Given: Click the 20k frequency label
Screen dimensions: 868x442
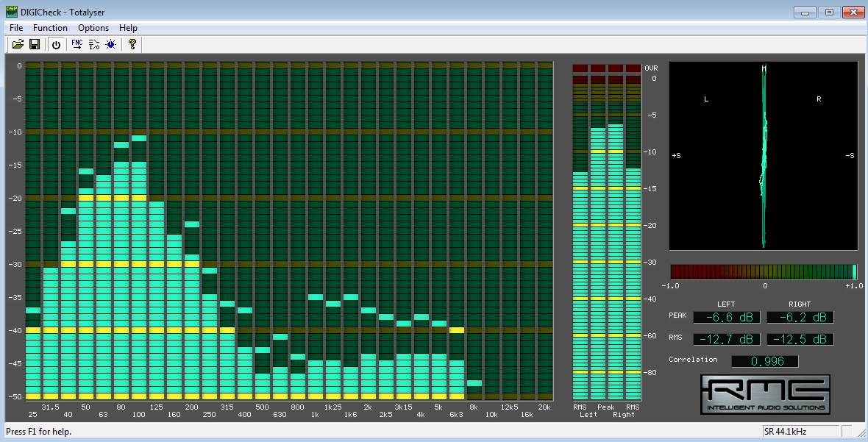Looking at the screenshot, I should (x=545, y=407).
